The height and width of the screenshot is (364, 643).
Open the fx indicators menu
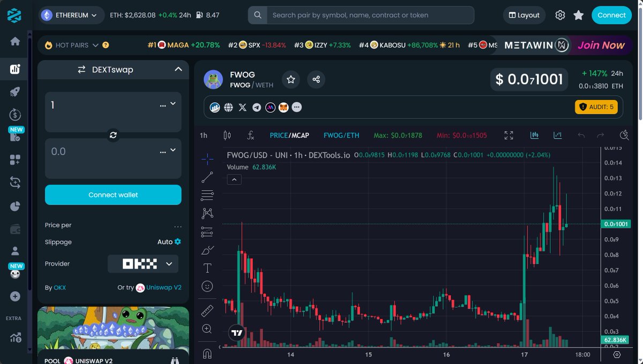250,135
